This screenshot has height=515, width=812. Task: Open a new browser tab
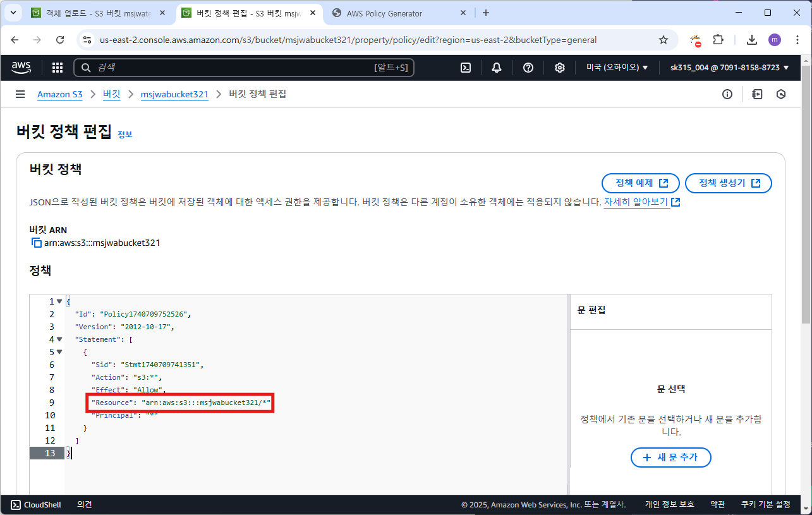485,13
